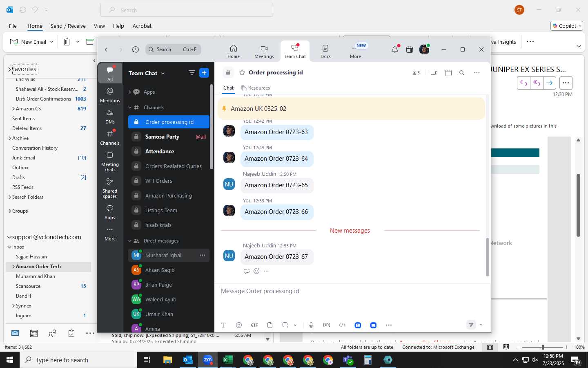Open text formatting in message composer
Image resolution: width=588 pixels, height=368 pixels.
(x=223, y=325)
